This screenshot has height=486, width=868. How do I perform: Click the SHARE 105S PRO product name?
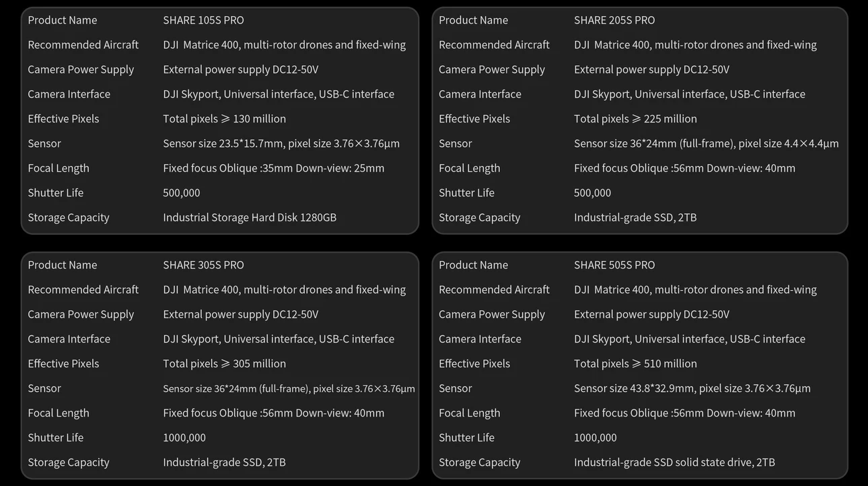tap(203, 20)
